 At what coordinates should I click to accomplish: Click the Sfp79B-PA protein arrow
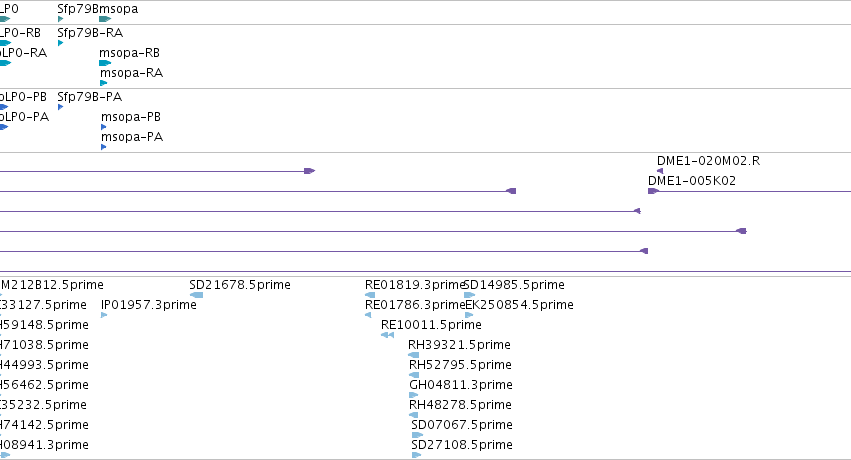point(60,107)
